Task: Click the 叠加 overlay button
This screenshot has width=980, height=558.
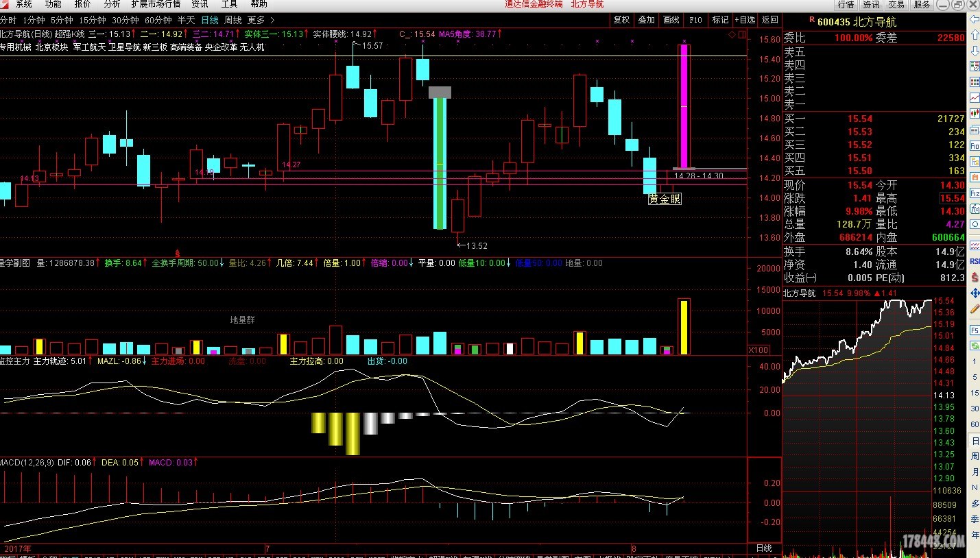Action: pyautogui.click(x=647, y=20)
